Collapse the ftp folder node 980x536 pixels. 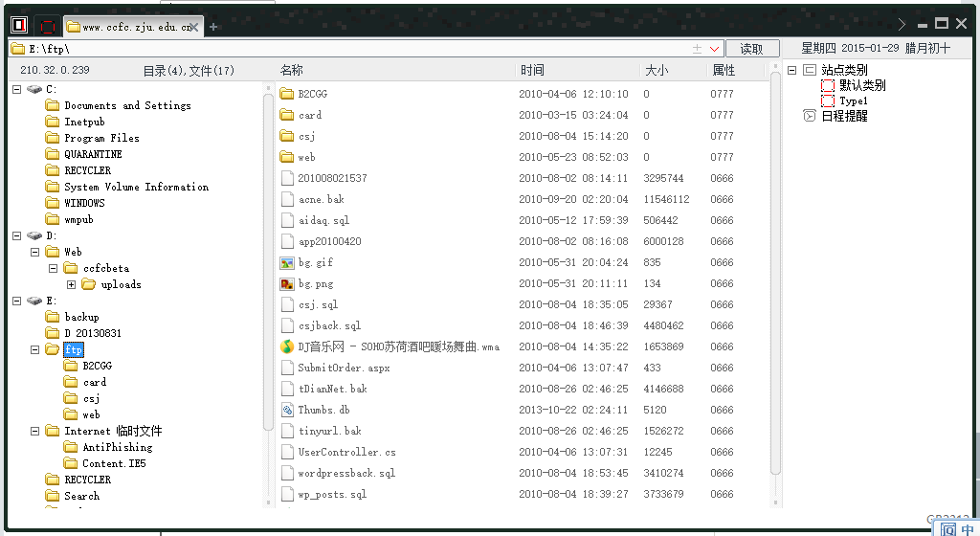pyautogui.click(x=35, y=349)
